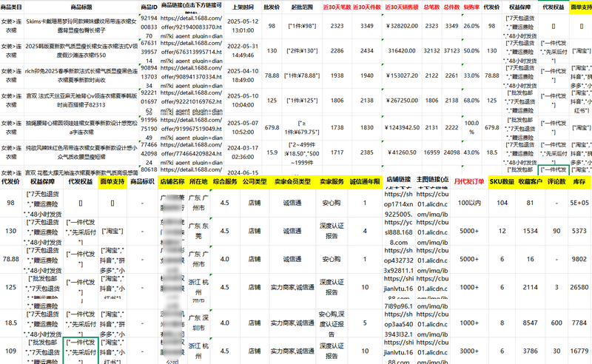This screenshot has width=592, height=364.
Task: Open the 1688 link offer/919967519049
Action: pyautogui.click(x=191, y=128)
